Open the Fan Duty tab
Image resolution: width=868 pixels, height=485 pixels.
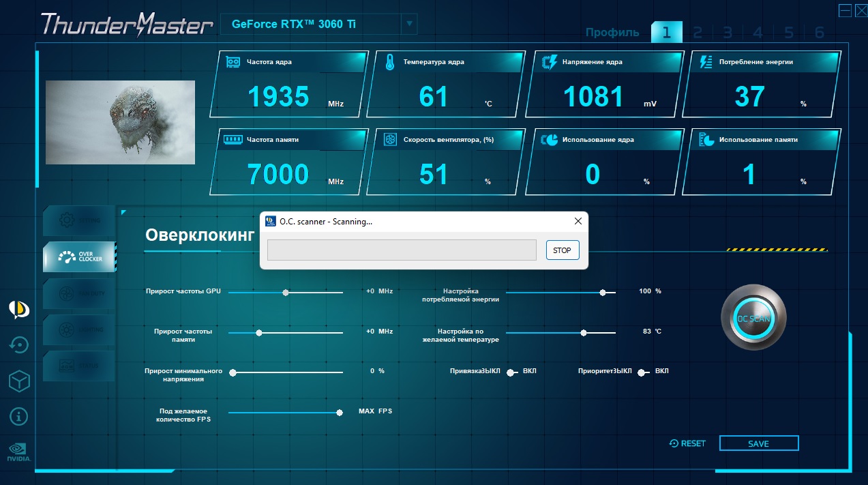tap(79, 293)
